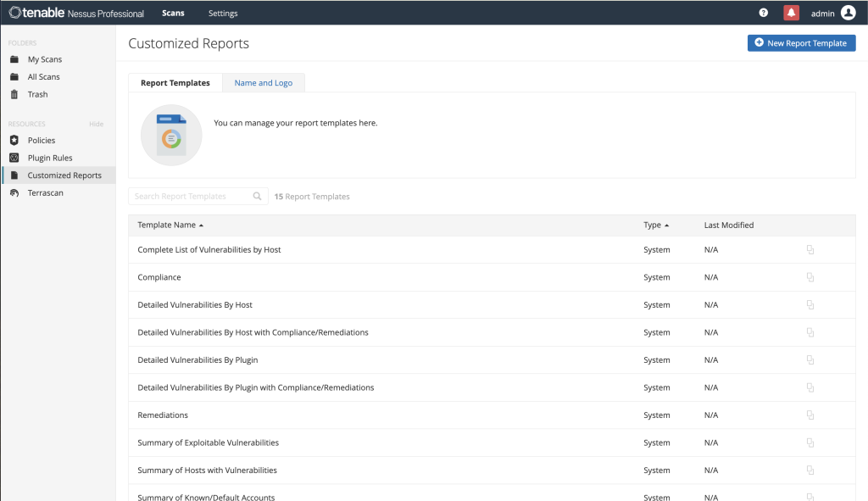
Task: Click the Tenable Nessus logo
Action: click(76, 13)
